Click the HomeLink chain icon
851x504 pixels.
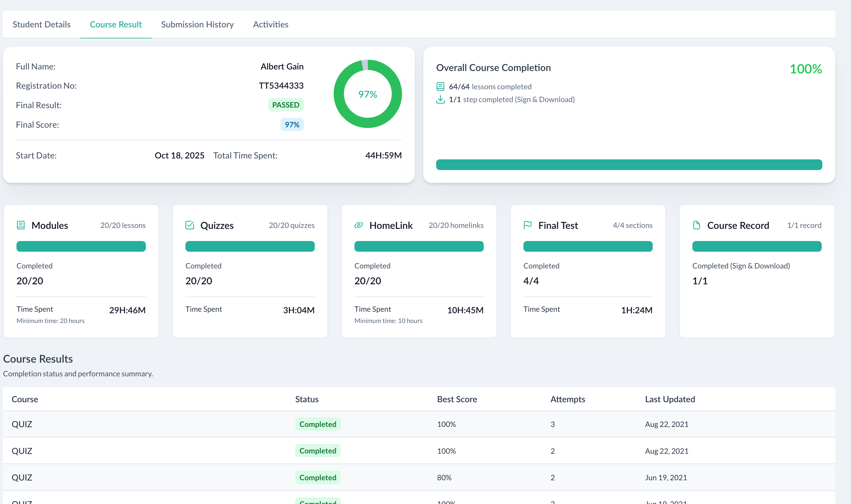(358, 225)
